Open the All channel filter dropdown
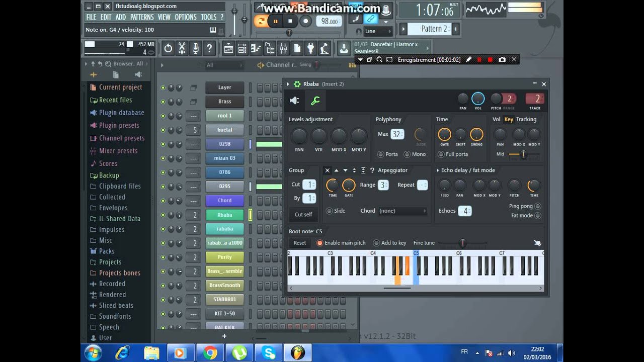The image size is (644, 362). coord(224,65)
